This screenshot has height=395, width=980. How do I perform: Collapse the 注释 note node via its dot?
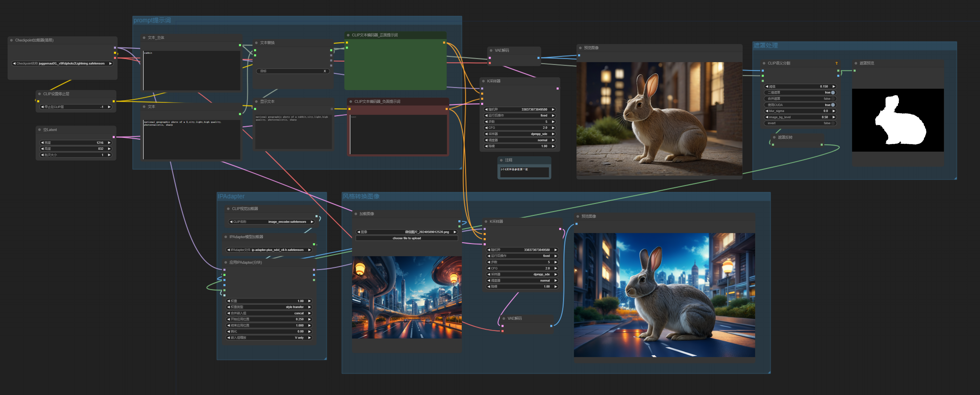502,160
